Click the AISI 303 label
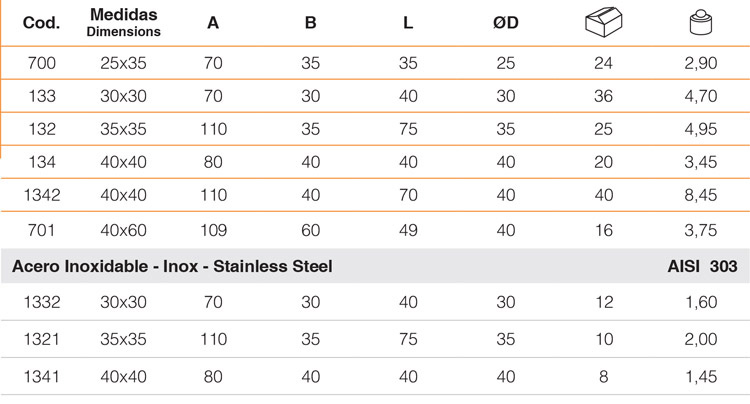This screenshot has width=750, height=404. click(x=702, y=266)
